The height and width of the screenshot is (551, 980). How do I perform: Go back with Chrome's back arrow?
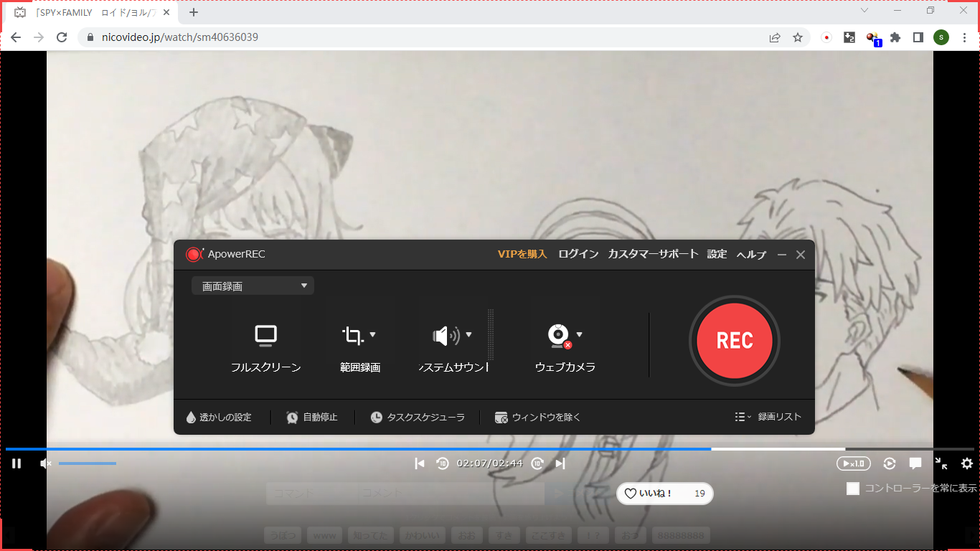15,37
